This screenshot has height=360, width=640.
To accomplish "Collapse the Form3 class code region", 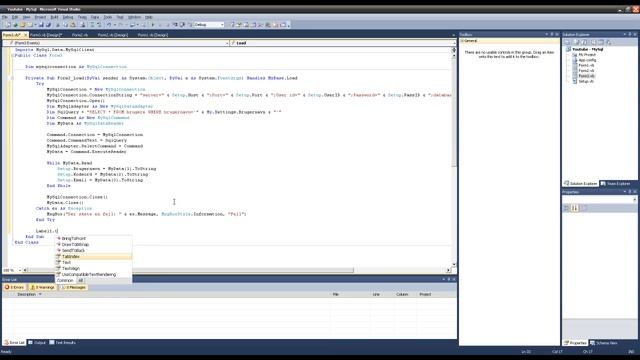I will click(12, 56).
